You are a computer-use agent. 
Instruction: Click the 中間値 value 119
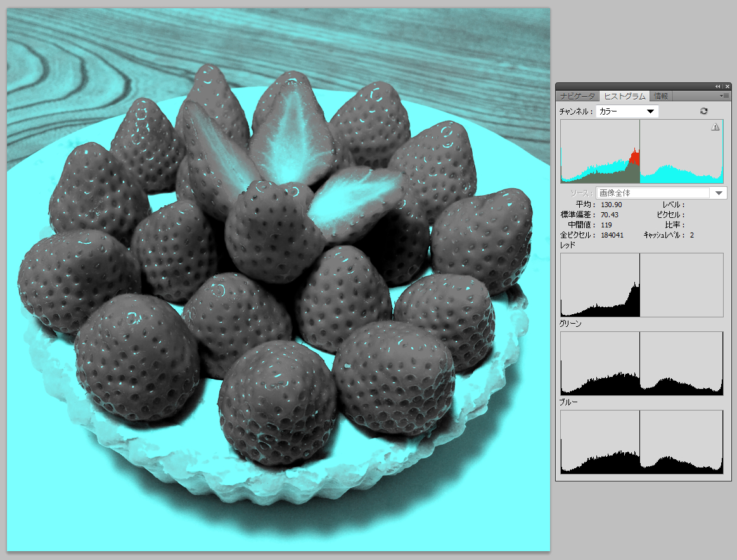coord(606,225)
